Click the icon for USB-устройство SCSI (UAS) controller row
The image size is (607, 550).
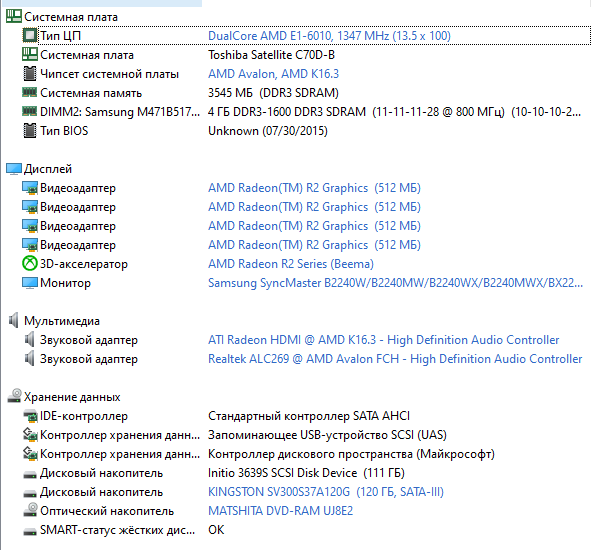pyautogui.click(x=30, y=434)
